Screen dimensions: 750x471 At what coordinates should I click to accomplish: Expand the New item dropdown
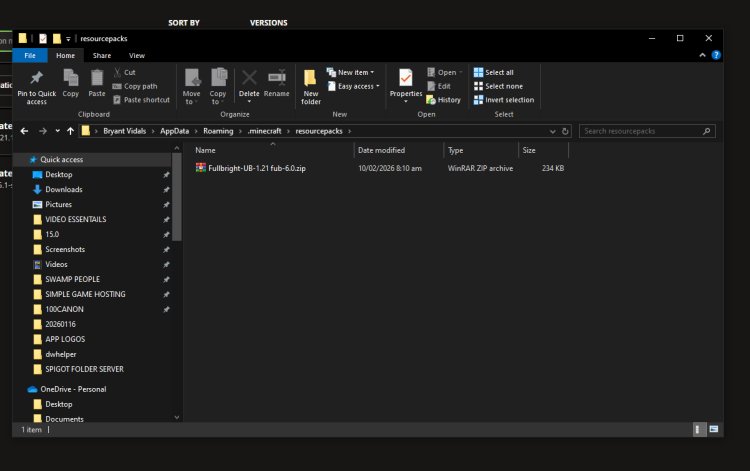point(355,73)
